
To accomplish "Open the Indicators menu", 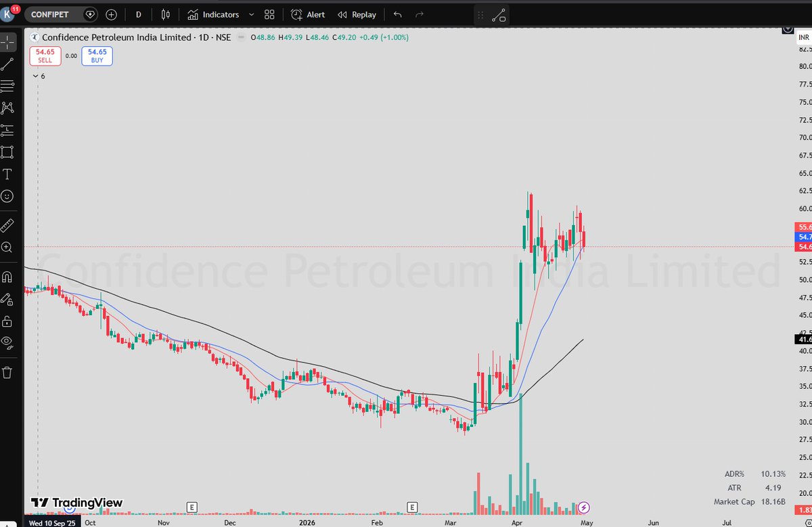I will click(x=213, y=14).
